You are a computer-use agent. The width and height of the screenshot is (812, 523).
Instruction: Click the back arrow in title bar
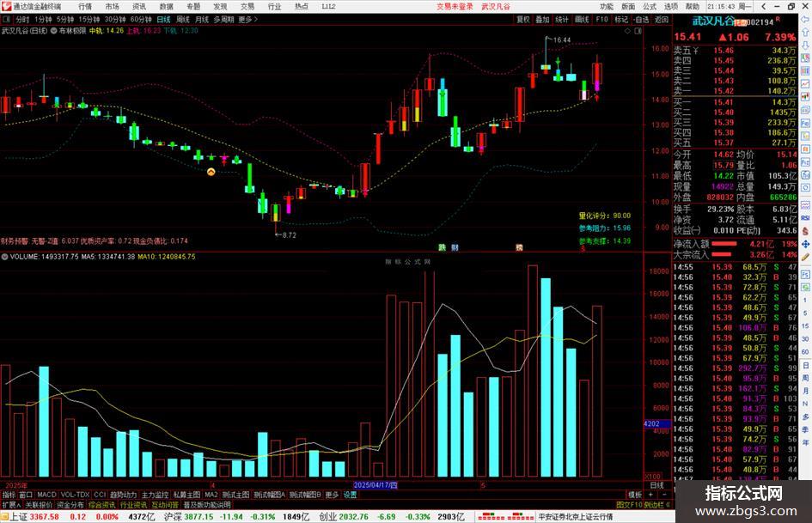765,6
